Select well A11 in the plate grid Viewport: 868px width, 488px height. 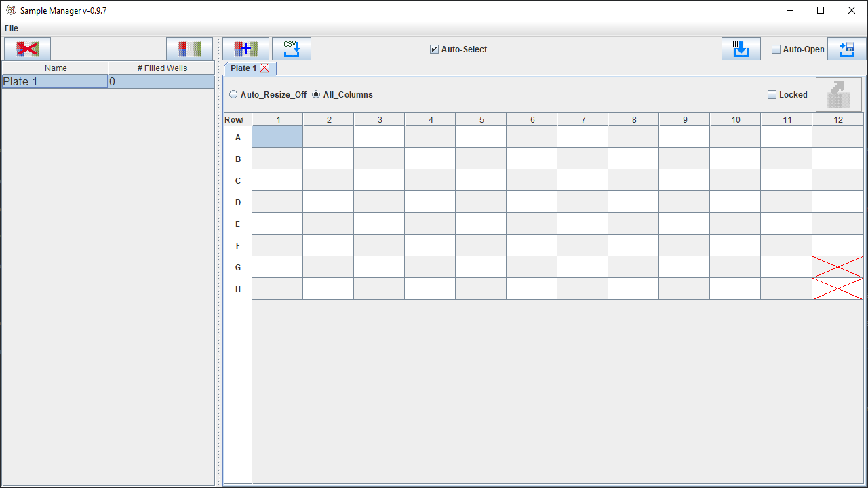click(x=786, y=137)
